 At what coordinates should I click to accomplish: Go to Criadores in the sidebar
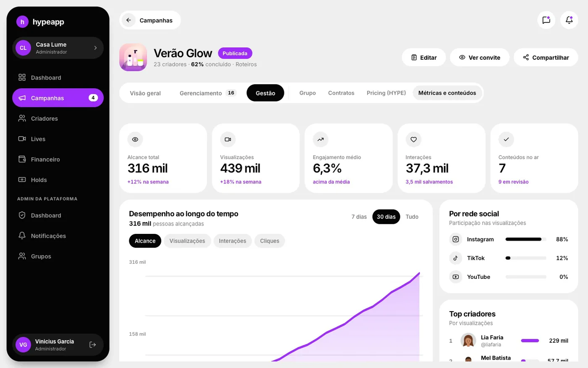click(58, 119)
